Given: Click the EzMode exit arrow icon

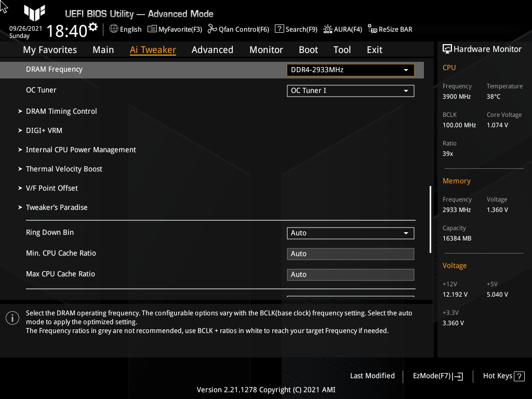Looking at the screenshot, I should (458, 376).
